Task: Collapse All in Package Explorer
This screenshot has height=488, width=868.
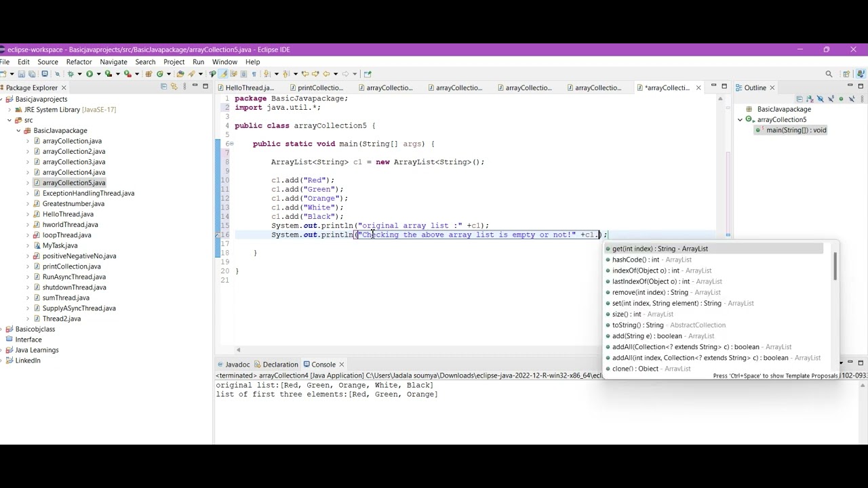Action: click(x=163, y=87)
